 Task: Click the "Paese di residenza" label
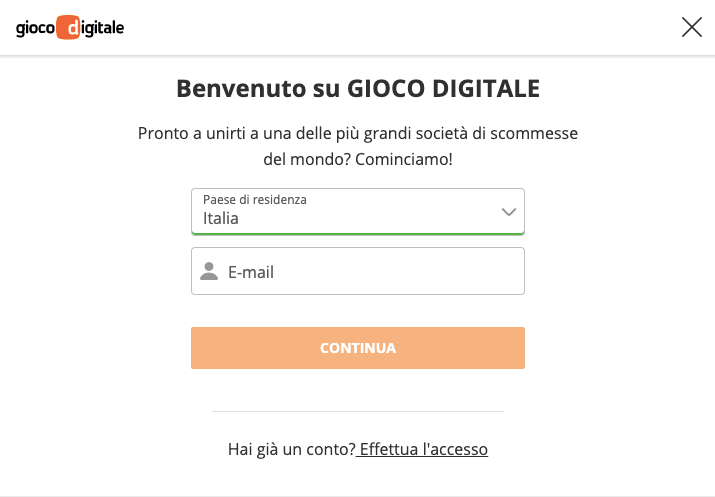(x=254, y=200)
